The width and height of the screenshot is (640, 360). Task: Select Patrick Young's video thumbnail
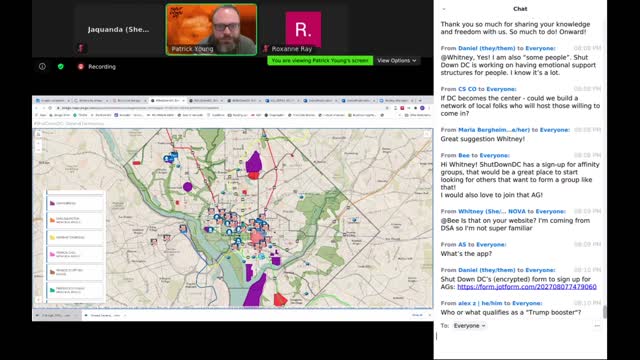pos(211,29)
